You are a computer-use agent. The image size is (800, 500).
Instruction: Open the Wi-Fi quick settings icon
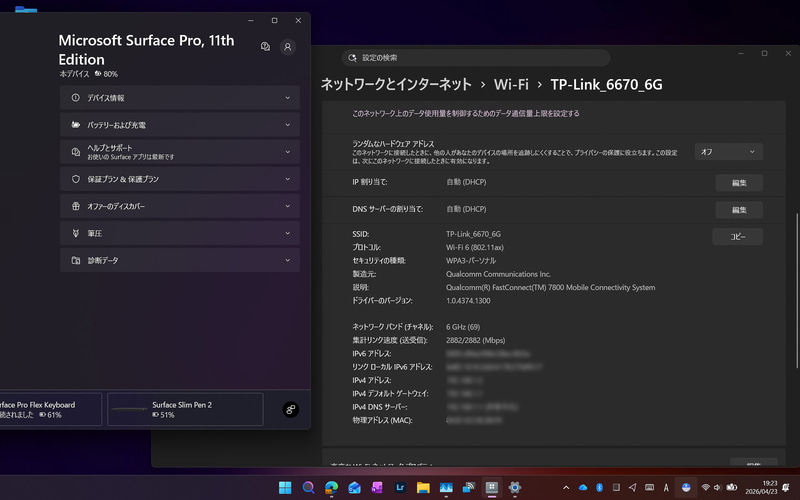(706, 488)
